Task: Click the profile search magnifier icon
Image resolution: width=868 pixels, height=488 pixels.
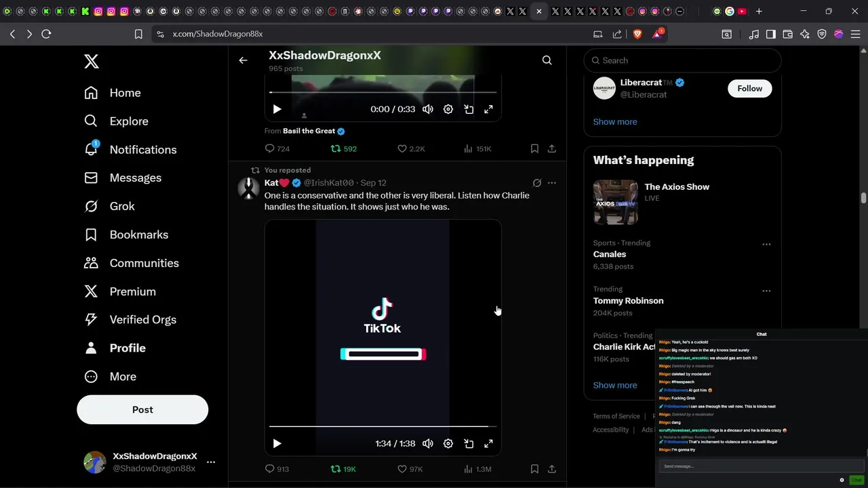Action: (547, 60)
